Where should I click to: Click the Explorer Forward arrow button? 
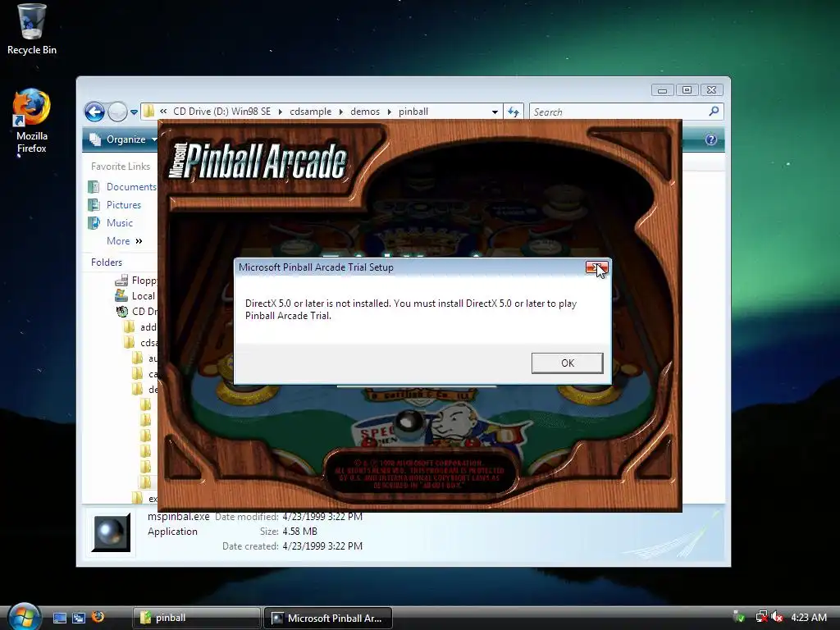(117, 112)
